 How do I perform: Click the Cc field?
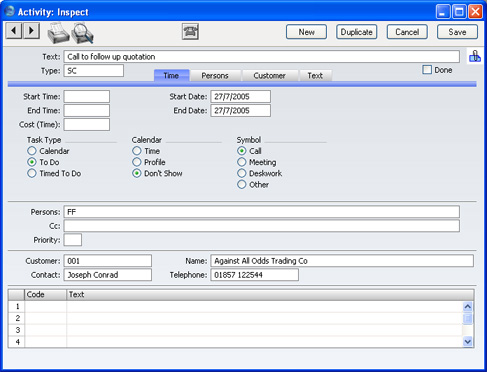[262, 226]
